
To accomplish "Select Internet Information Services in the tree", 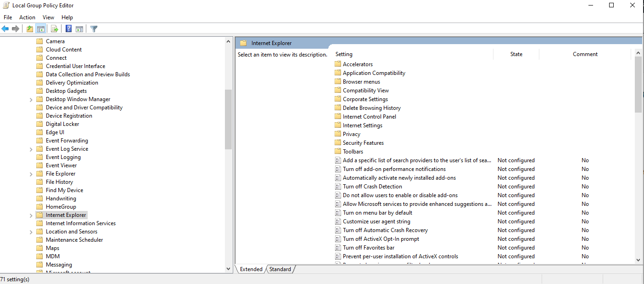I will [81, 223].
